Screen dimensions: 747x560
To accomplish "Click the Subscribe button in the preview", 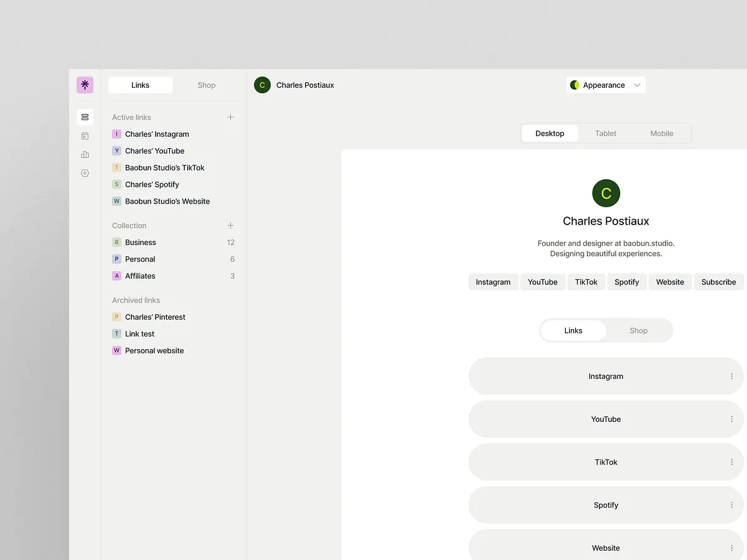I will (x=718, y=282).
